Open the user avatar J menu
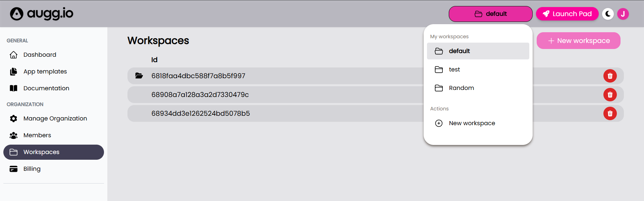 tap(623, 14)
